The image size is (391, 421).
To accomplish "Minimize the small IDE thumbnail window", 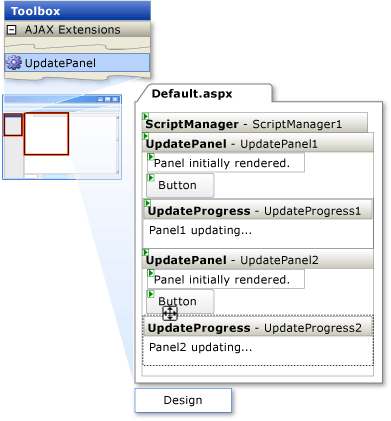I will 100,99.
